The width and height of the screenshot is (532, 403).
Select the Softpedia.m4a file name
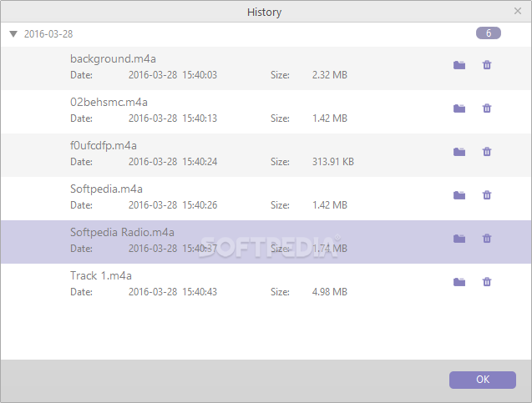pyautogui.click(x=106, y=189)
